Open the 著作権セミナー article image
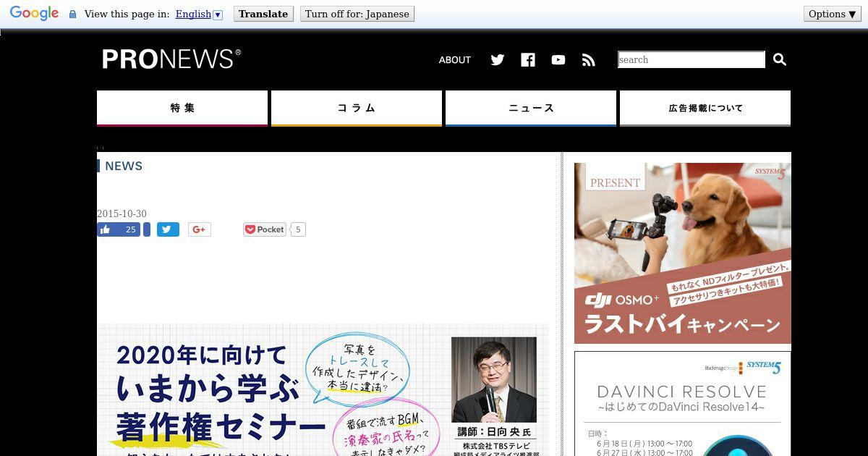 pos(323,390)
